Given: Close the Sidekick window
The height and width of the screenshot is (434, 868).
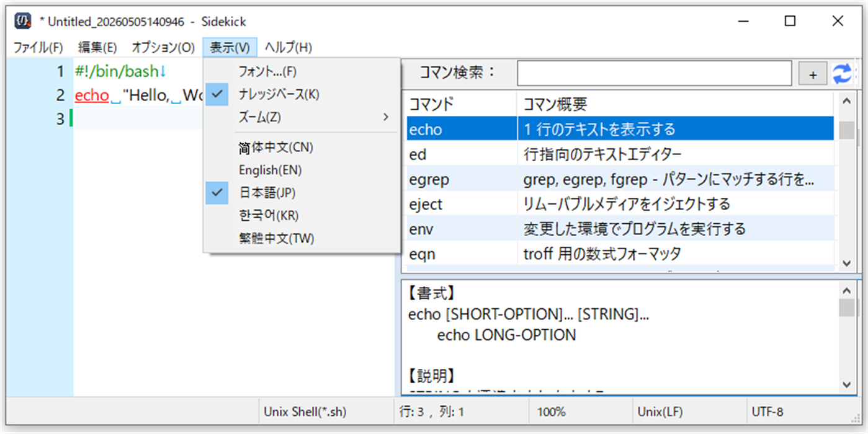Looking at the screenshot, I should pyautogui.click(x=838, y=21).
